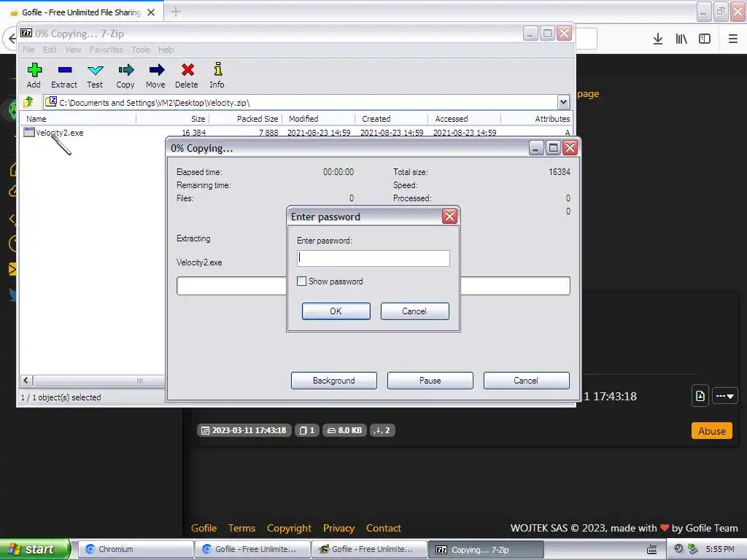
Task: Open the Terms footer link
Action: coord(241,528)
